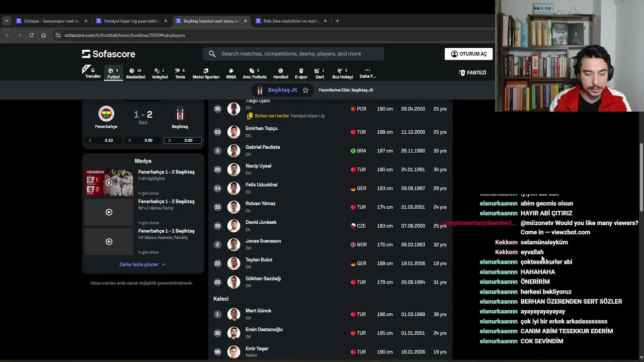Open the browser tab list dropdown

[6, 21]
